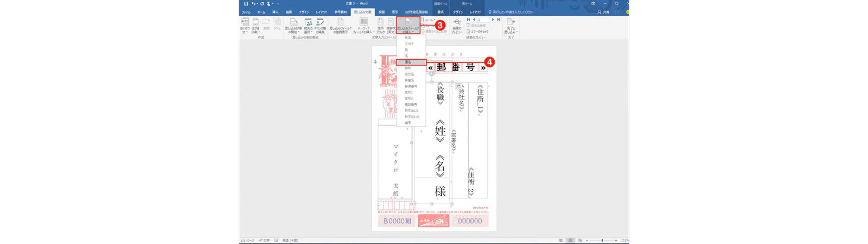Click エラーのチェック error check
The width and height of the screenshot is (868, 244).
coord(477,32)
